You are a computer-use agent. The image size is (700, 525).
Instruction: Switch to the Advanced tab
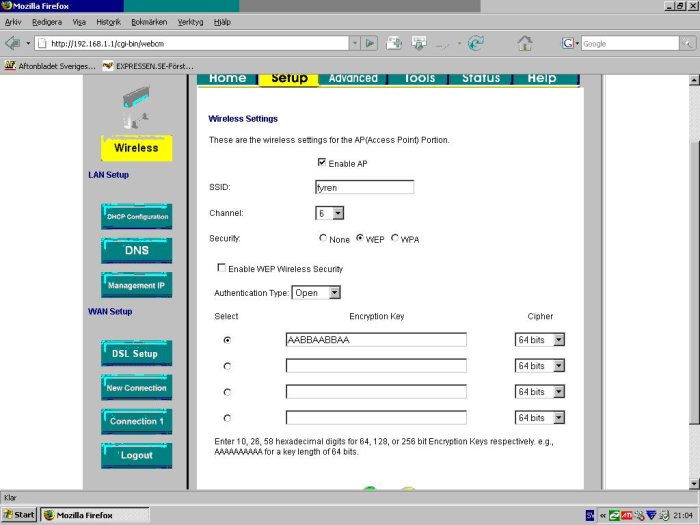pyautogui.click(x=353, y=79)
